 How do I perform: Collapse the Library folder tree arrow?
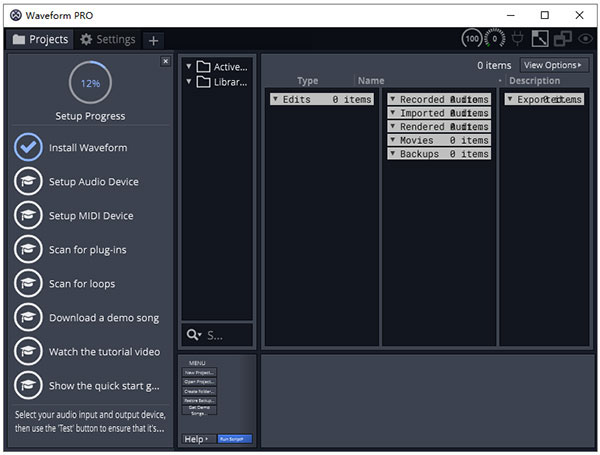pyautogui.click(x=189, y=81)
